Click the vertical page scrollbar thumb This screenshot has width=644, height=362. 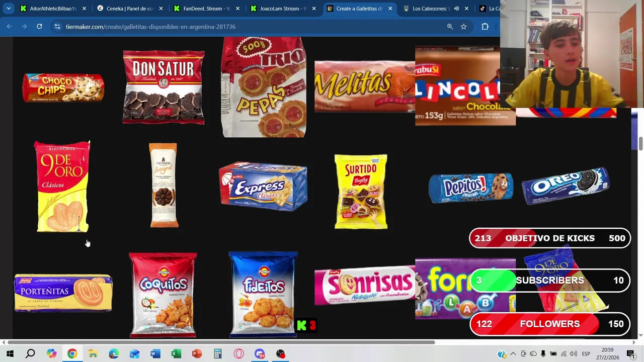tap(640, 143)
